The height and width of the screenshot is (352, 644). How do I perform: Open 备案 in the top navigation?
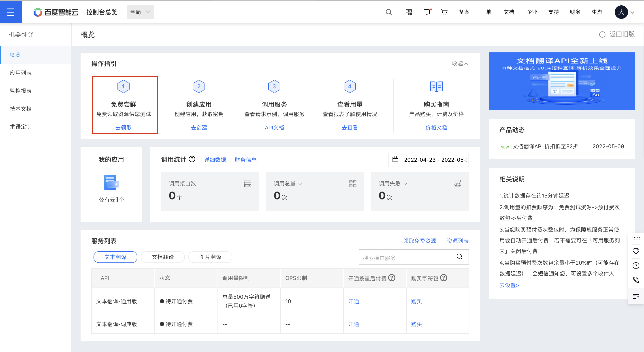[464, 12]
